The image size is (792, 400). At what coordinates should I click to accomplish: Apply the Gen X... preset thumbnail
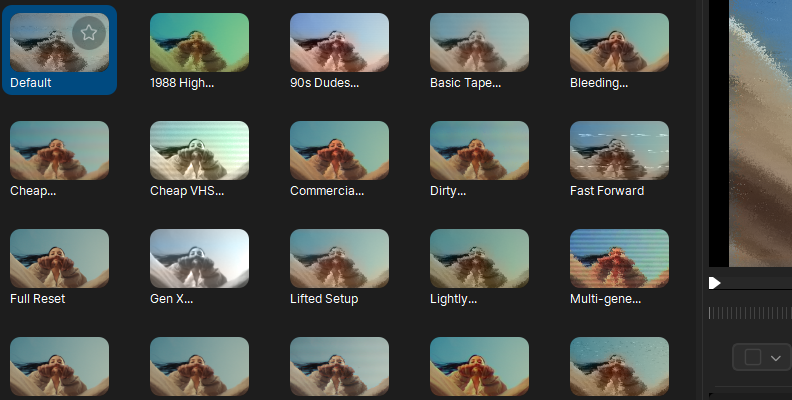[x=200, y=259]
